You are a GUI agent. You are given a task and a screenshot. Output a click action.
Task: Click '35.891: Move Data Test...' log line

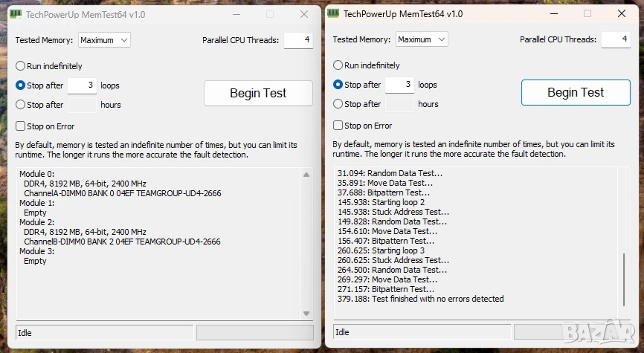(x=385, y=183)
